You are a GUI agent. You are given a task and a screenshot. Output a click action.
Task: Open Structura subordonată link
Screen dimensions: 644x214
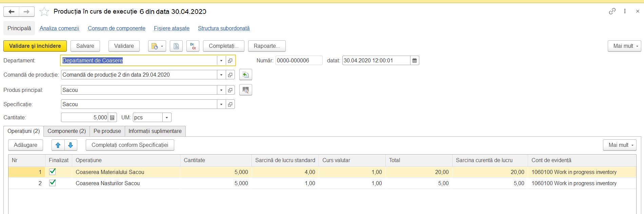(x=224, y=28)
